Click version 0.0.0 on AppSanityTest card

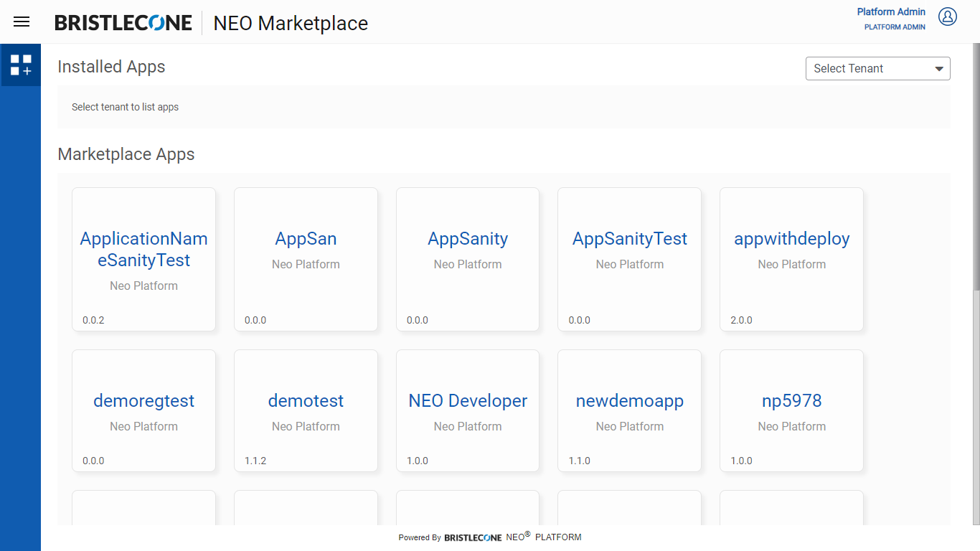click(x=580, y=320)
